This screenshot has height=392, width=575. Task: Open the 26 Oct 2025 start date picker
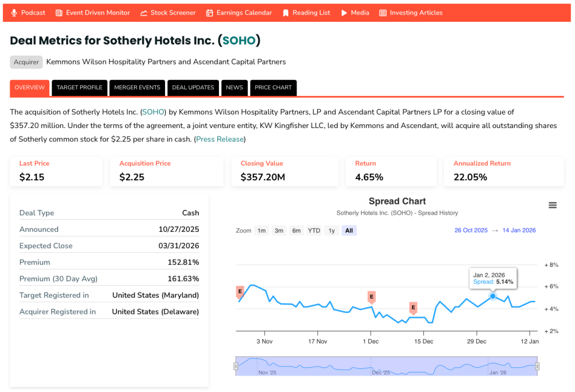471,230
